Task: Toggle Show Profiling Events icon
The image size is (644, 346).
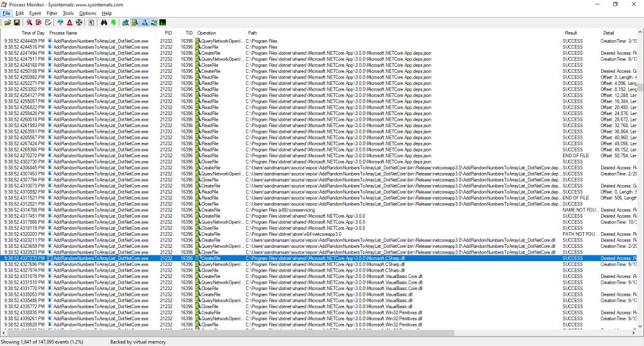Action: coord(164,23)
